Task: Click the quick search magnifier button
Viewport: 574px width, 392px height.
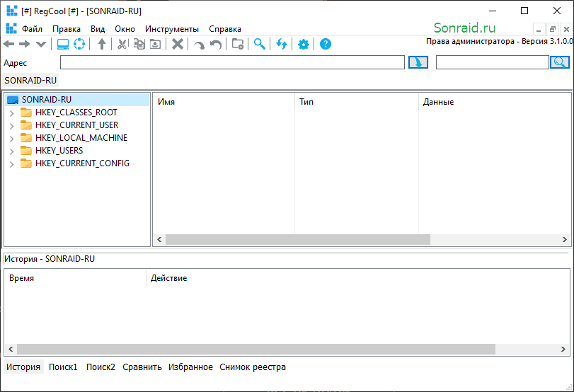Action: (x=560, y=62)
